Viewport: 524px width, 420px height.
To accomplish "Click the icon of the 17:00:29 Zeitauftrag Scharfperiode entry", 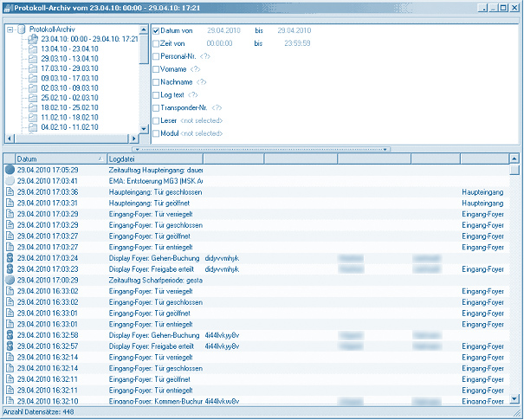I will click(x=10, y=281).
